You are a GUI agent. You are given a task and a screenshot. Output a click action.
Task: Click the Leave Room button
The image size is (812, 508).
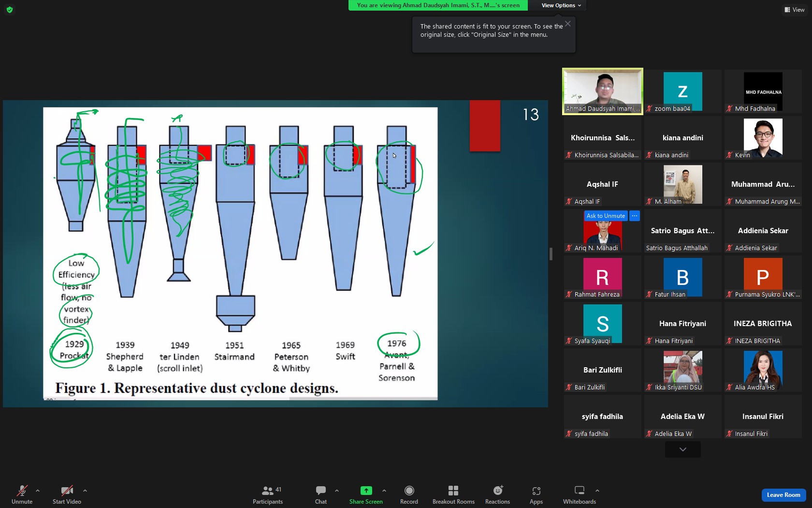click(783, 495)
